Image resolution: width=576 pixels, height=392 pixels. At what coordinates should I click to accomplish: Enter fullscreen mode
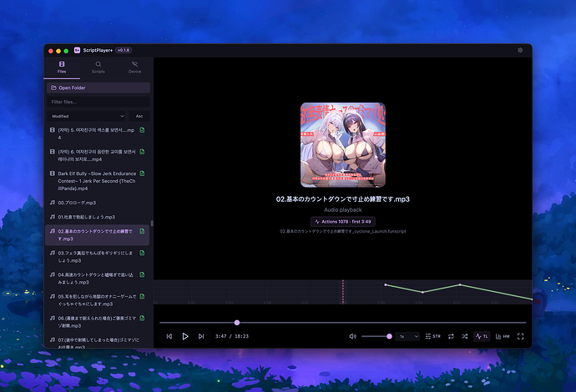point(521,336)
